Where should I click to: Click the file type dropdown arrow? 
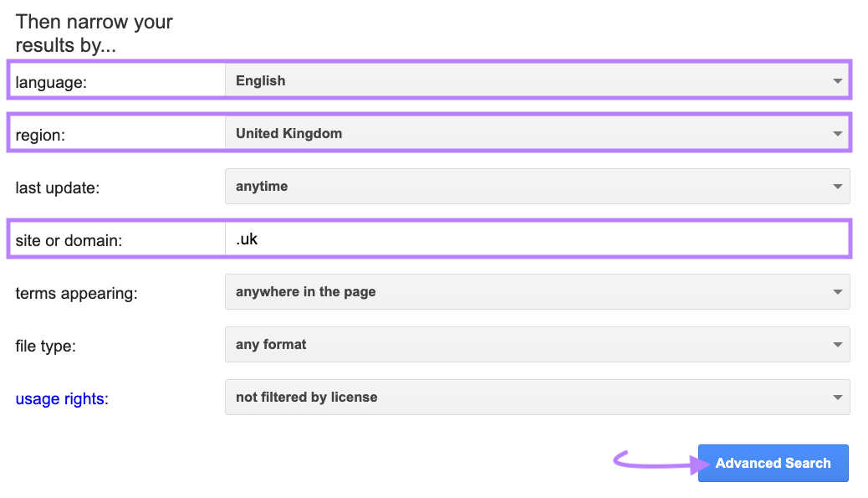[x=837, y=344]
